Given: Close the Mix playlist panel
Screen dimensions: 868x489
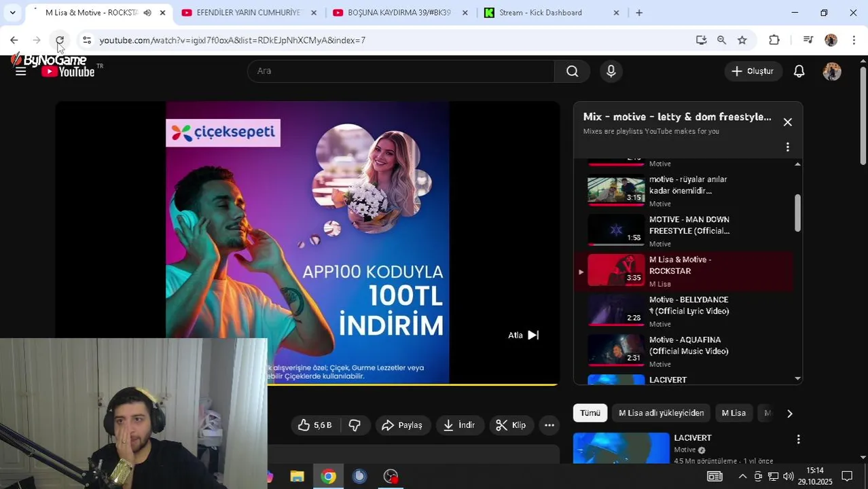Looking at the screenshot, I should coord(788,122).
